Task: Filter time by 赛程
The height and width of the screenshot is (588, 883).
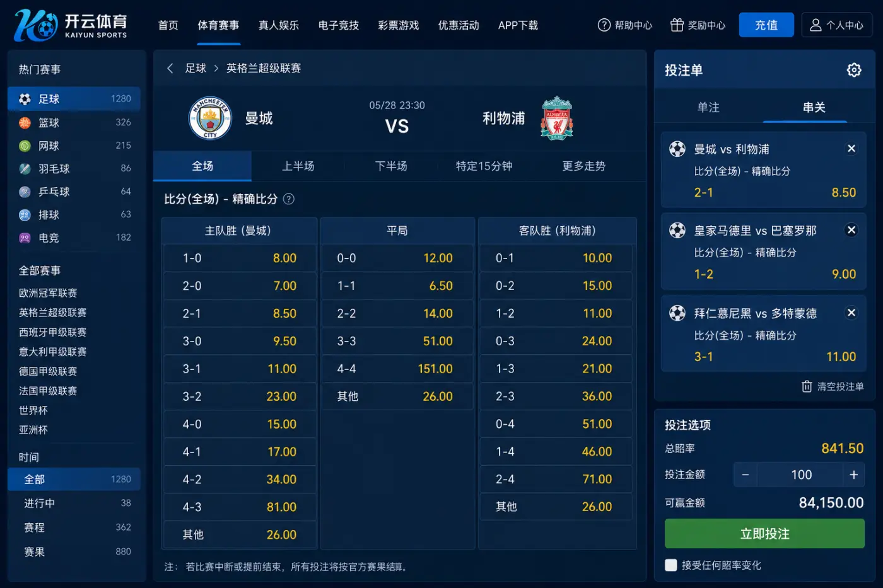Action: 74,527
